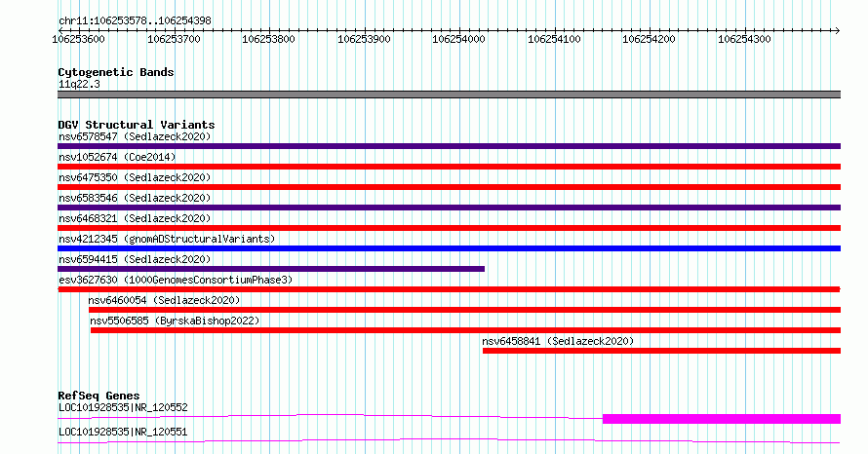Open the nsv1052674 (Coe2014) variant label

click(117, 157)
